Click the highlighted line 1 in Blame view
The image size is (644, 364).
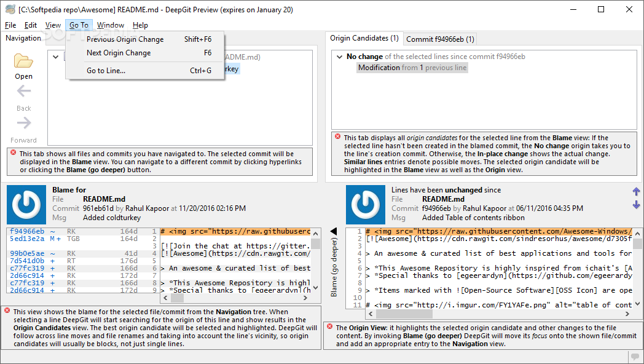[x=235, y=231]
